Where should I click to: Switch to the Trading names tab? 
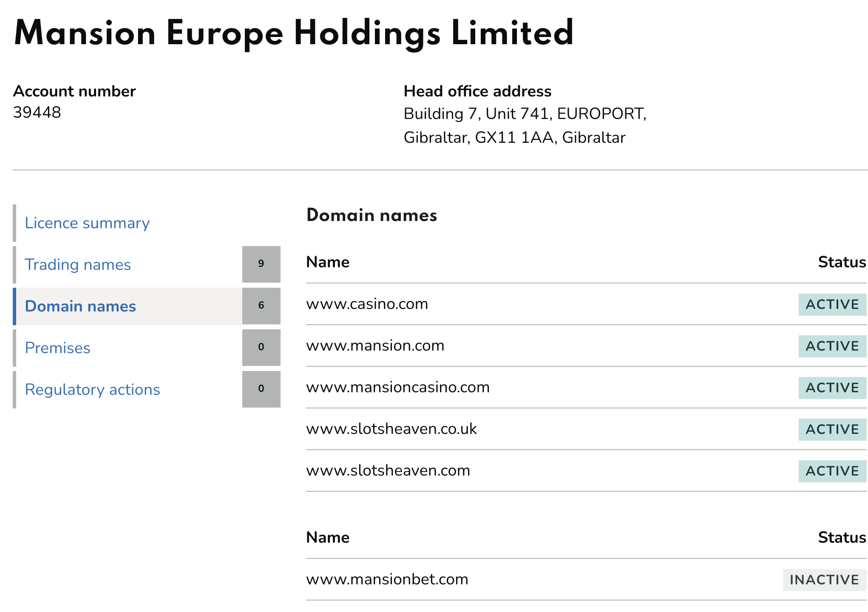pyautogui.click(x=78, y=265)
